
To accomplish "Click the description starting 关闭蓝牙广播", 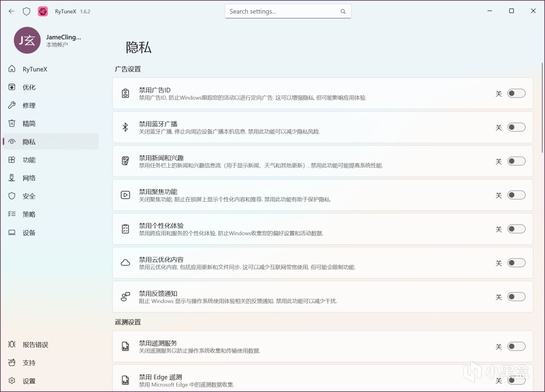I will click(229, 132).
